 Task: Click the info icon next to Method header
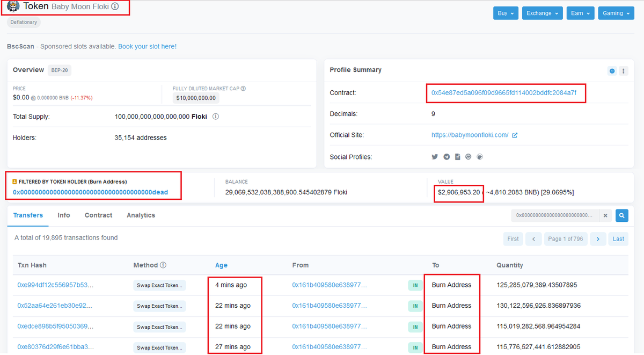(x=163, y=265)
